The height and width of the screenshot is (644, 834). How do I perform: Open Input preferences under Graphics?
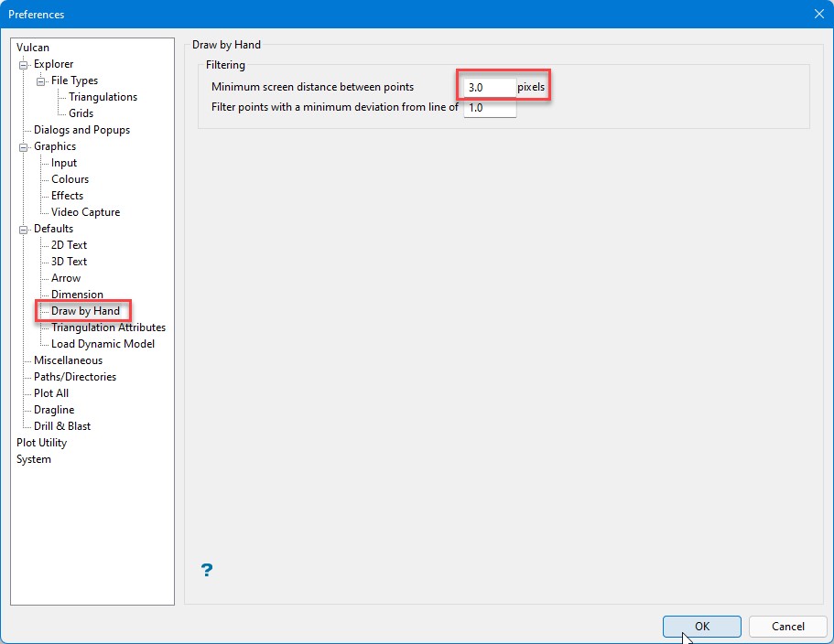click(64, 163)
